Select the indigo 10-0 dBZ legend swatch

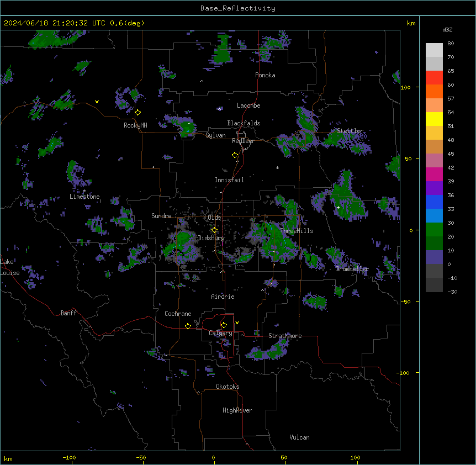(434, 257)
